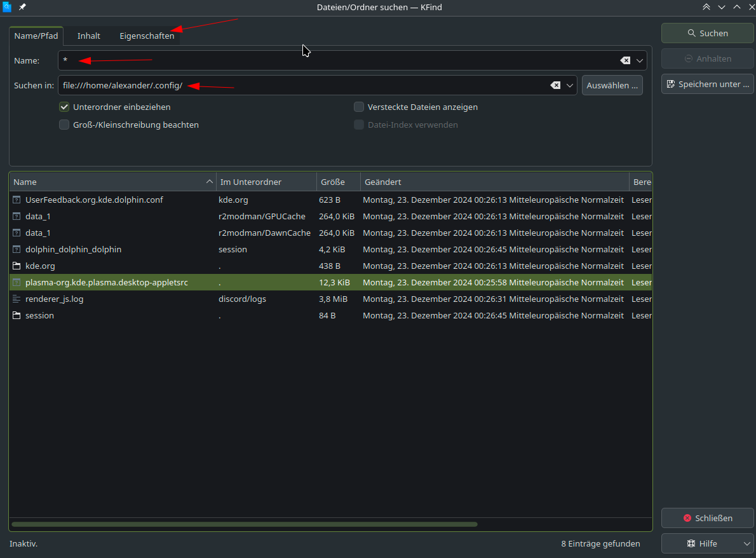Select the dolphin_dolphin_dolphin file name

click(73, 249)
